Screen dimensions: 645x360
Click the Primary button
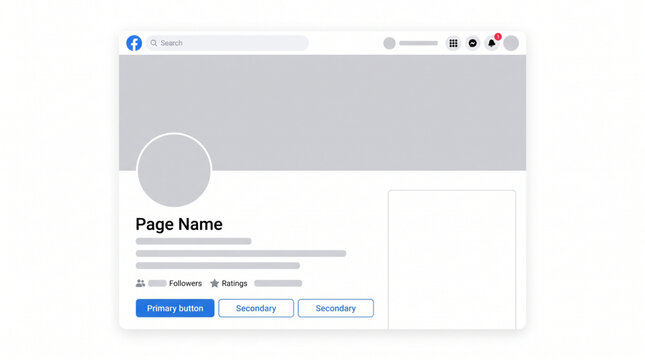click(175, 308)
